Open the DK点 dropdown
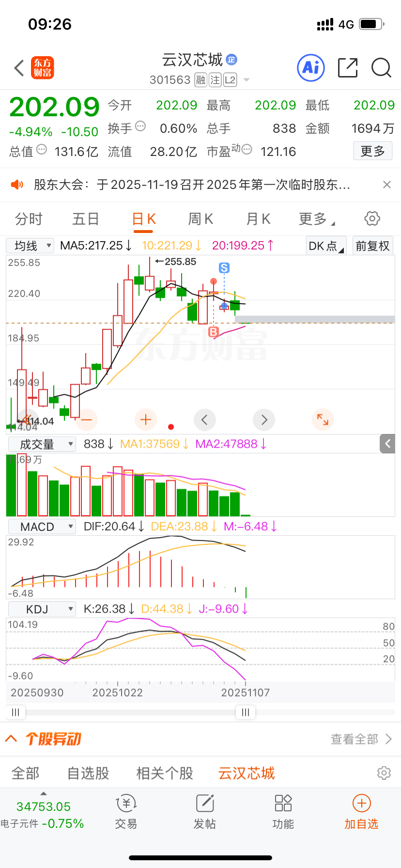401x868 pixels. pyautogui.click(x=326, y=246)
